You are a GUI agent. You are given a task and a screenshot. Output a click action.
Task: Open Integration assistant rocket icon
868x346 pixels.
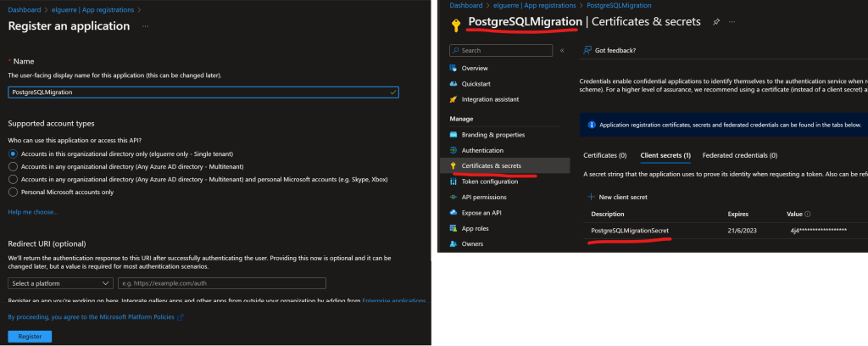point(453,99)
